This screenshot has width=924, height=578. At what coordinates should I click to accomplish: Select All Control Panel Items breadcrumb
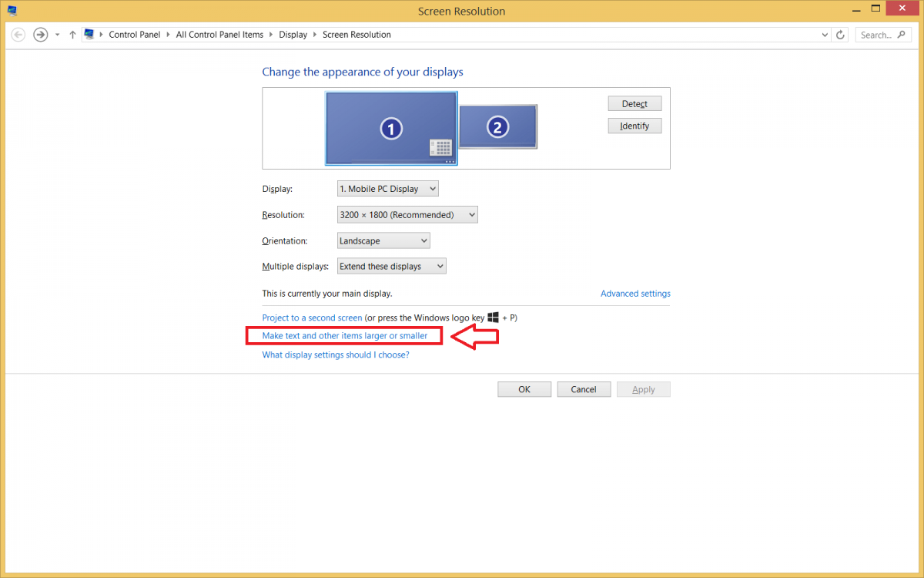(x=219, y=35)
